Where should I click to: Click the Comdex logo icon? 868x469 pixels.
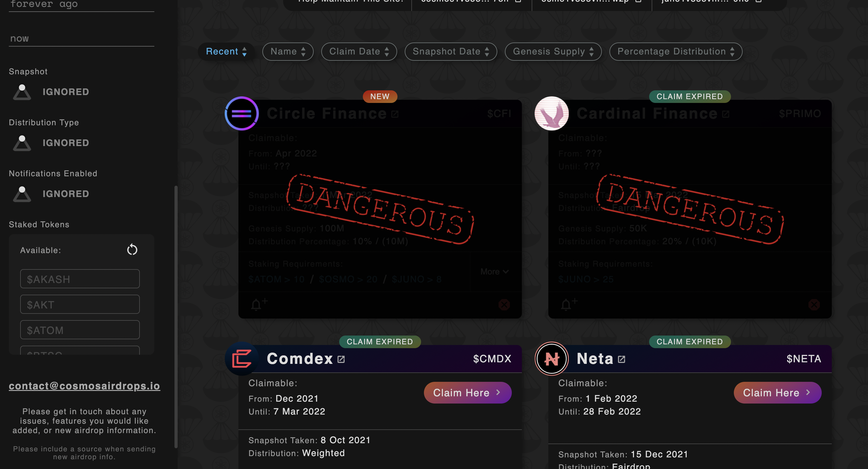coord(242,359)
